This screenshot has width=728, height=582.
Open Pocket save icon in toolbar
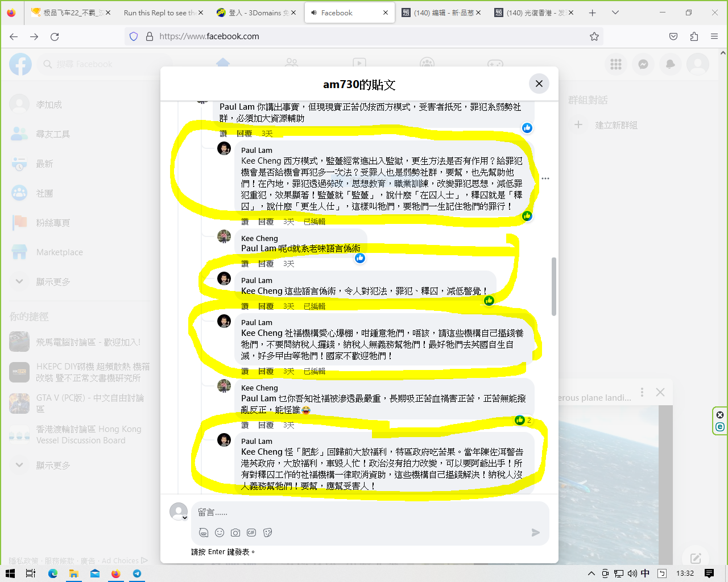[x=673, y=36]
